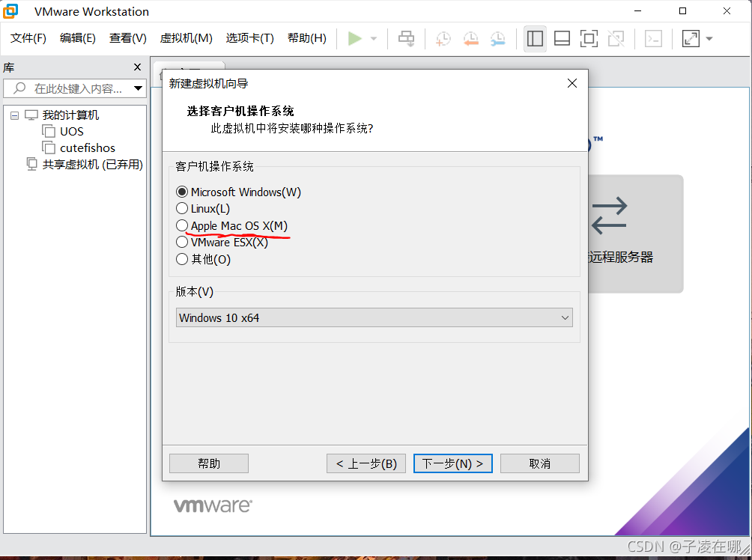The height and width of the screenshot is (560, 752).
Task: Power on VM with green play button
Action: coord(355,38)
